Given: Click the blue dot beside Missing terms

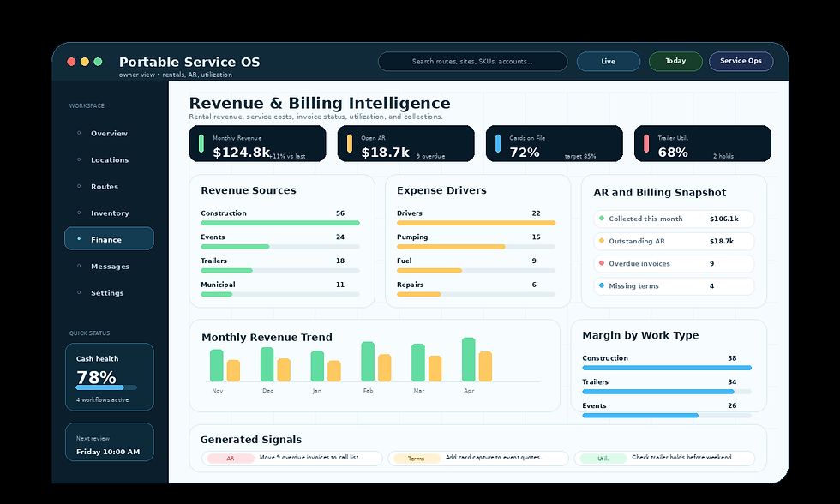Looking at the screenshot, I should [x=602, y=285].
